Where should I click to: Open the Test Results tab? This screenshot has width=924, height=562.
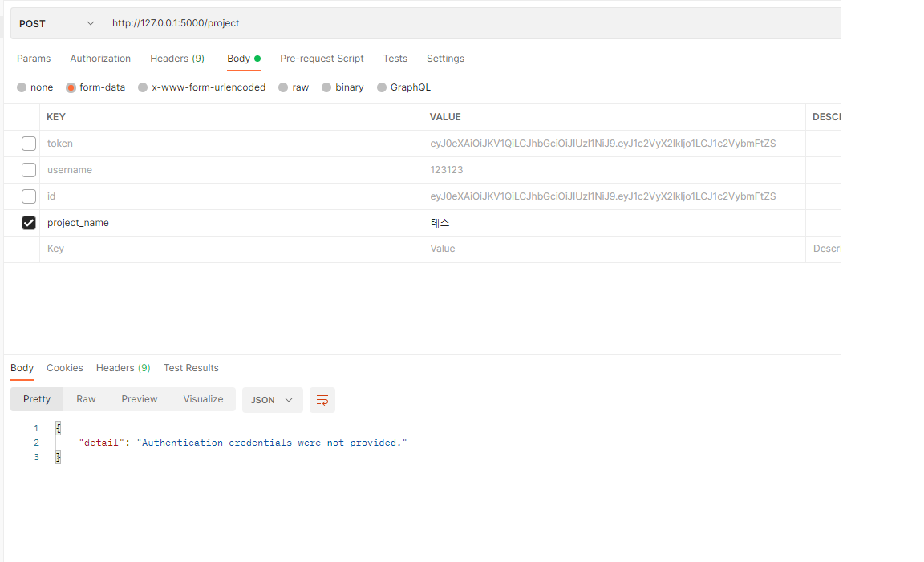pos(191,368)
